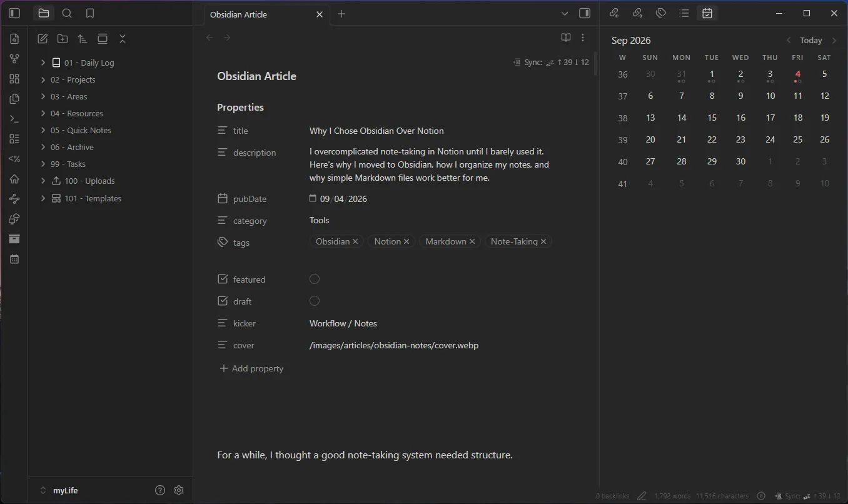Click the connected-nodes icon below the home icon
Viewport: 848px width, 504px height.
pyautogui.click(x=14, y=199)
